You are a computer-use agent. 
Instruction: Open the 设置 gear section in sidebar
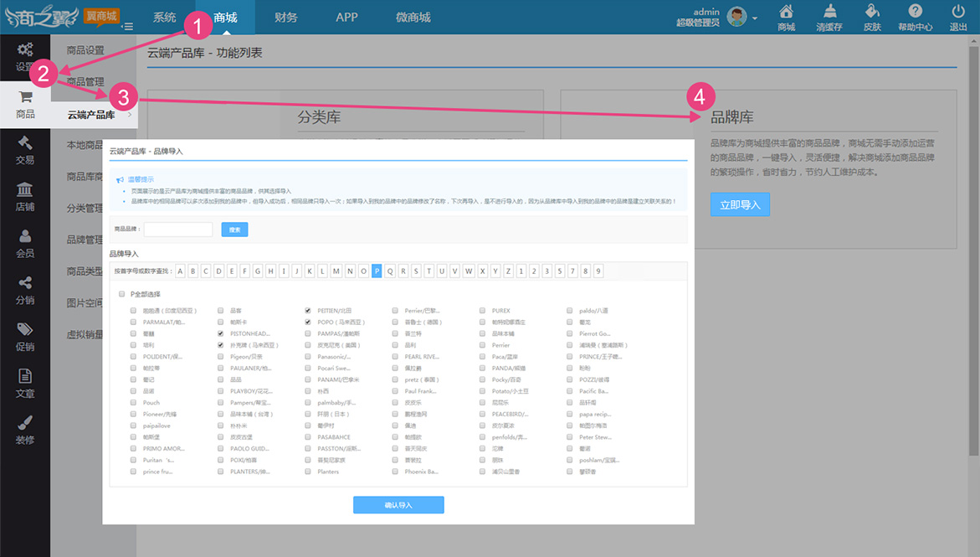pyautogui.click(x=25, y=57)
